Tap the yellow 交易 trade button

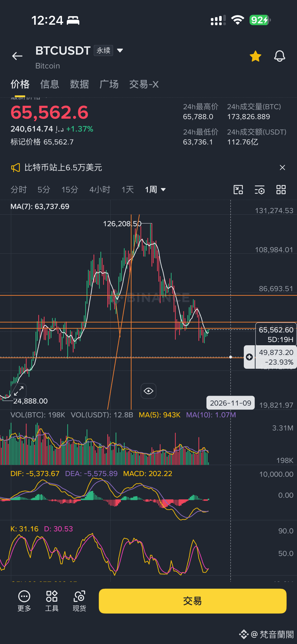(193, 601)
